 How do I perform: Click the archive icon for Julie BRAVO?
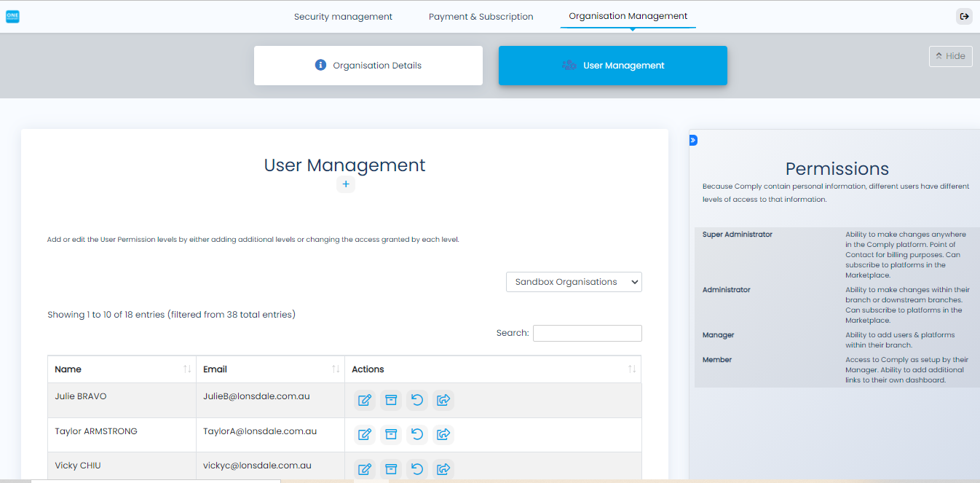pyautogui.click(x=391, y=400)
